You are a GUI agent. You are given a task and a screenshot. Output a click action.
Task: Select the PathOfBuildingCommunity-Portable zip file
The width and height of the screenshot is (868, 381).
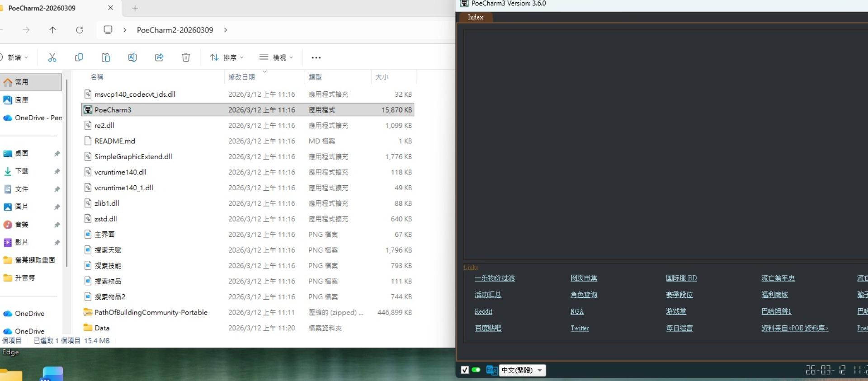[x=248, y=312]
